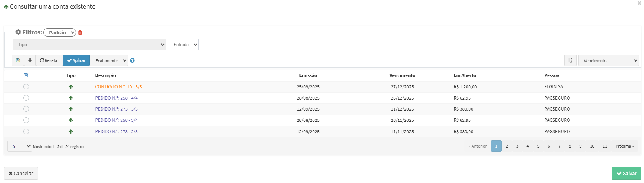
Task: Open the blue help question mark icon
Action: (132, 60)
